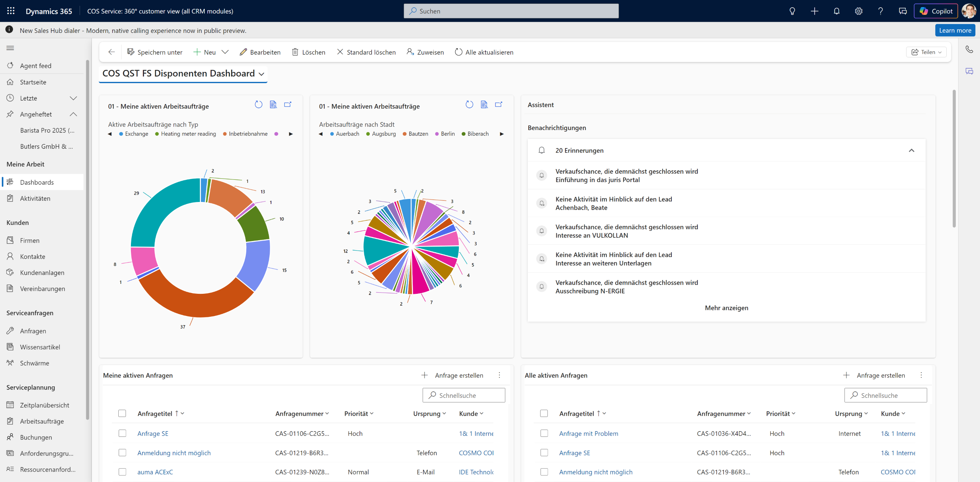Open the settings gear icon

859,11
